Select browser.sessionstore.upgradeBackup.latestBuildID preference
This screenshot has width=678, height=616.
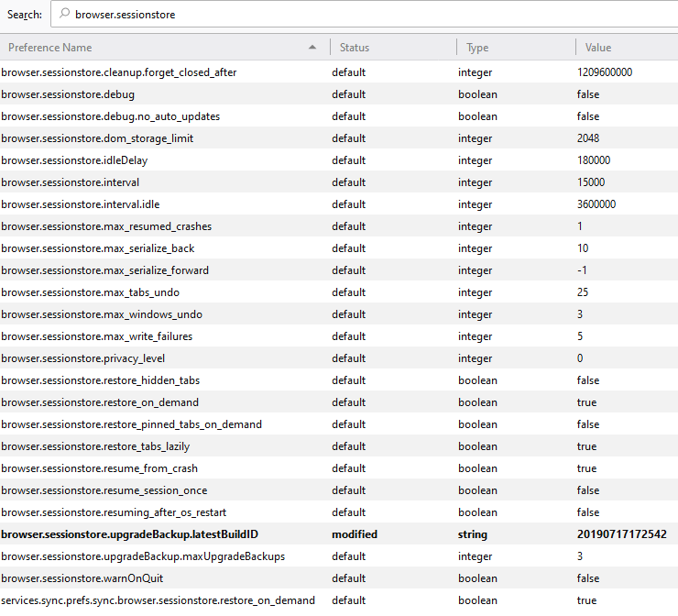pyautogui.click(x=130, y=534)
